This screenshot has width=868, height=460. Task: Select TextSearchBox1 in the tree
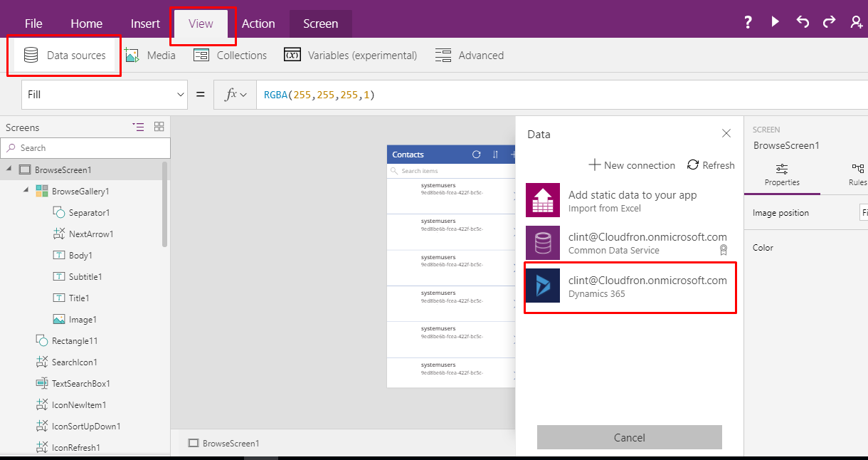80,384
